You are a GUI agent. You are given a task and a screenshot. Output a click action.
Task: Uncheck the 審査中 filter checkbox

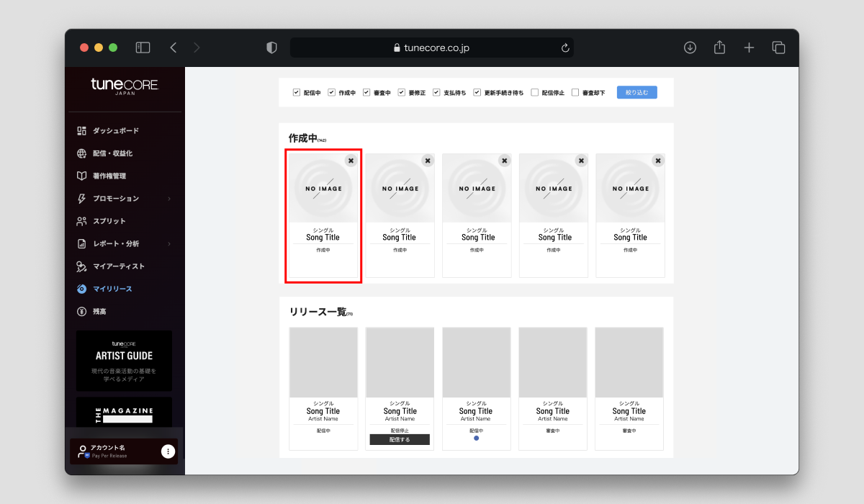click(366, 92)
